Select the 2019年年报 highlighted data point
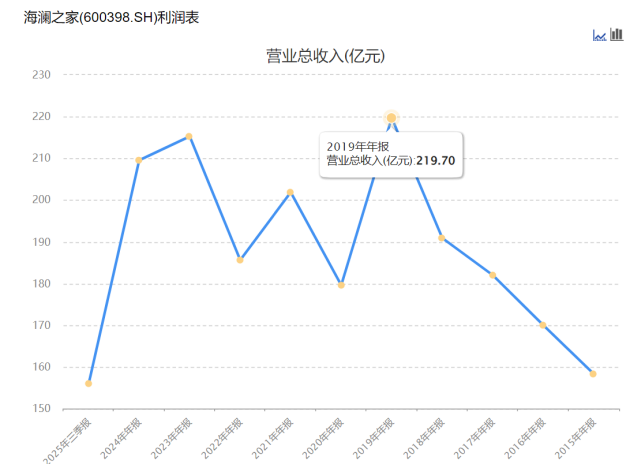 coord(391,118)
